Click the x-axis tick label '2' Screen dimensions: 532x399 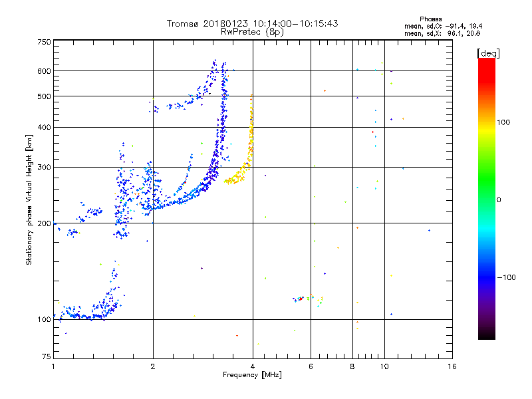[x=153, y=366]
